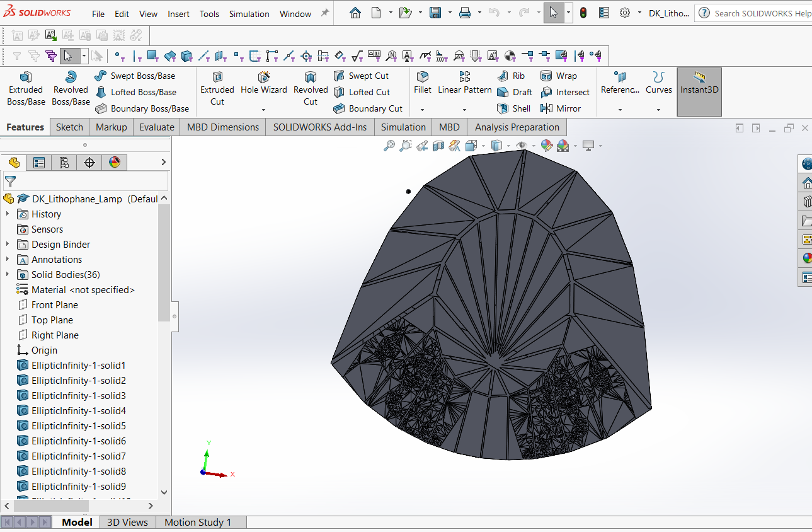The width and height of the screenshot is (812, 532).
Task: Open the ConfigurationManager panel tab
Action: (64, 163)
